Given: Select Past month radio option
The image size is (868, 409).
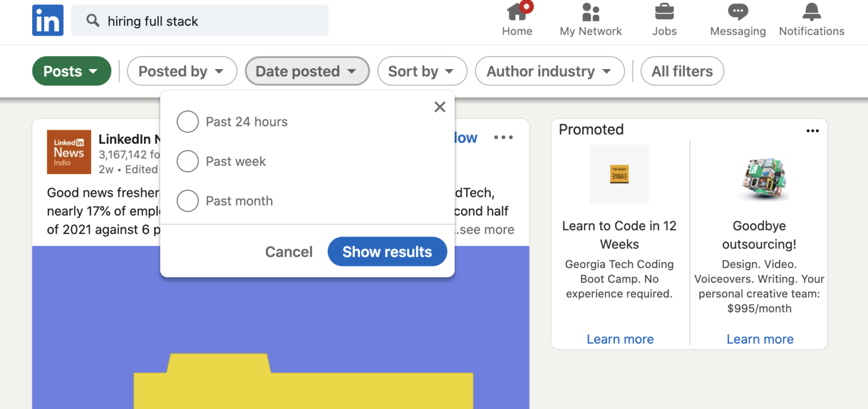Looking at the screenshot, I should point(188,201).
